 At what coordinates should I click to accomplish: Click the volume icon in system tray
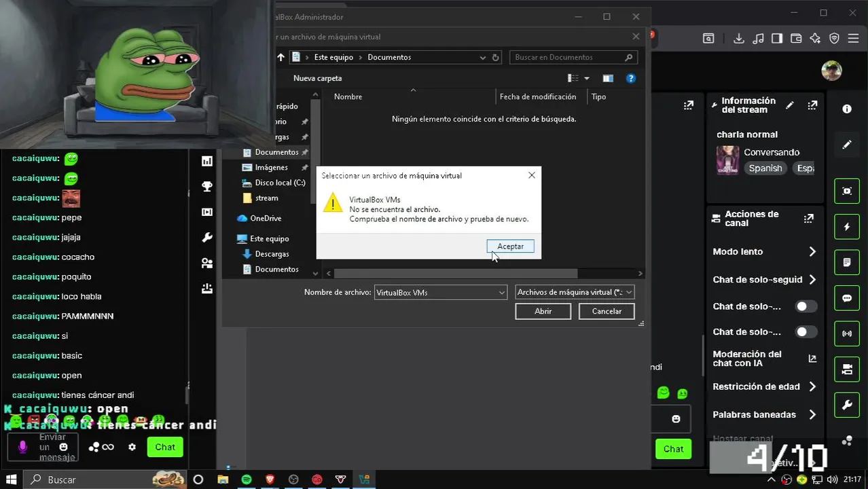(x=831, y=479)
